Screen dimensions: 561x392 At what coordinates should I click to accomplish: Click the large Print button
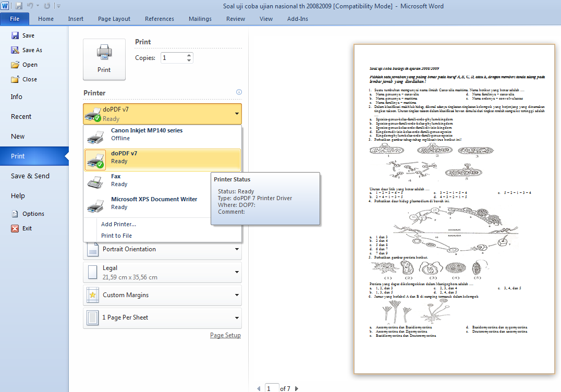[104, 59]
